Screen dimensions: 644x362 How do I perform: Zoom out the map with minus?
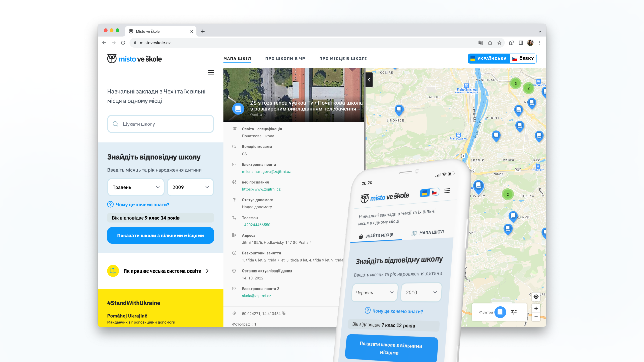536,317
